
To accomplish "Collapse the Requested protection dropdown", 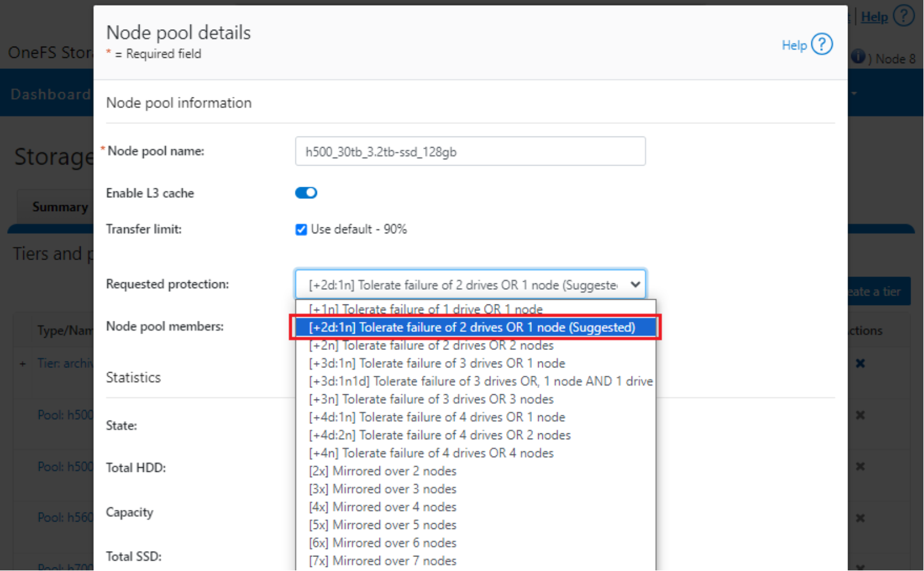I will [470, 285].
